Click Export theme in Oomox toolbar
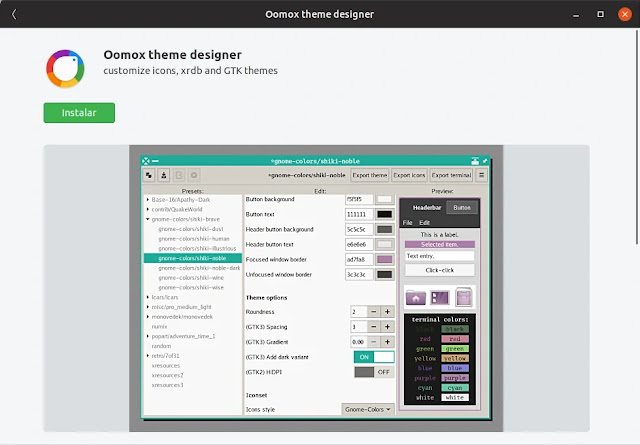 click(370, 175)
